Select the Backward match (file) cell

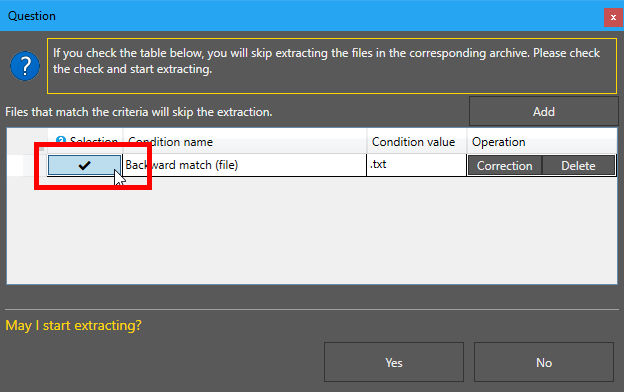[x=245, y=165]
